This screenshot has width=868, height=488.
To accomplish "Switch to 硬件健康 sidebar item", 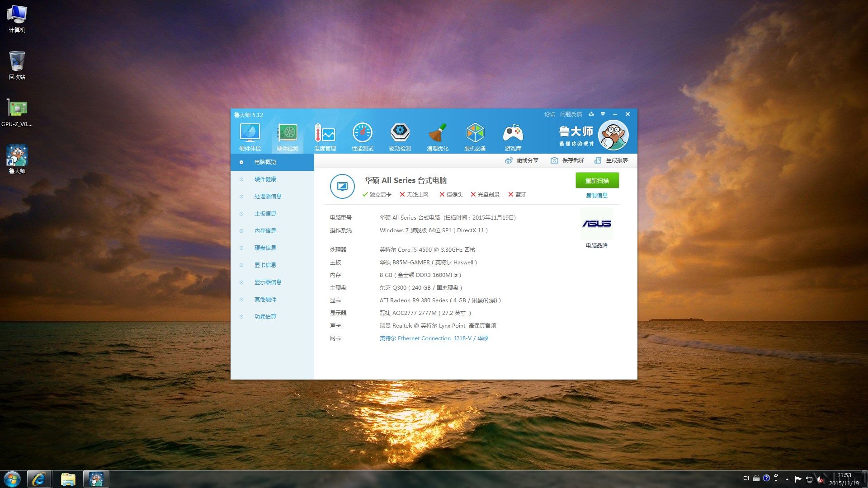I will click(x=272, y=179).
